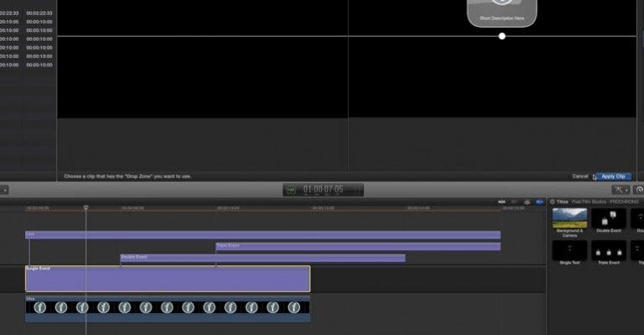Toggle the solo button above the timeline
Screen dimensions: 644x335
[527, 202]
